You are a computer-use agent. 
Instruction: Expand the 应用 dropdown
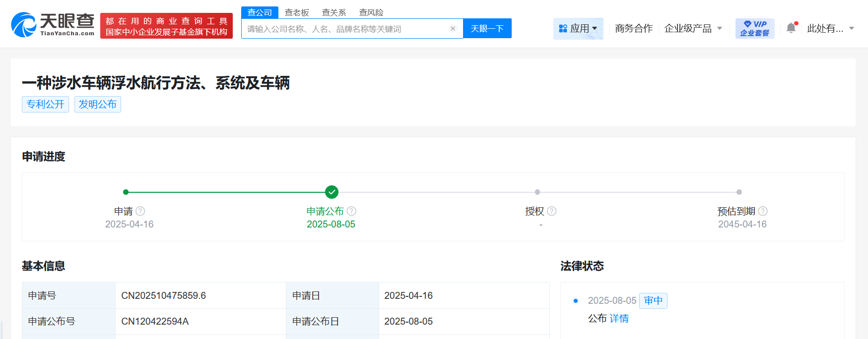tap(578, 28)
